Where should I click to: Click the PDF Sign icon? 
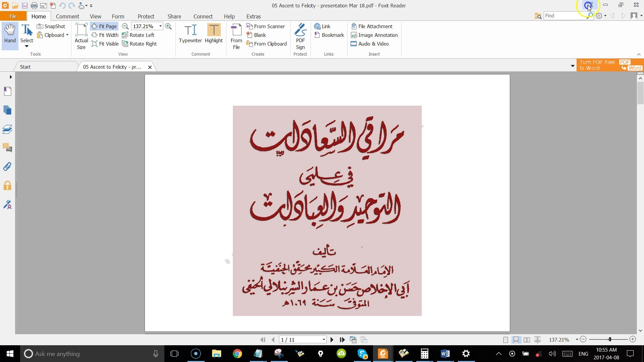(x=300, y=36)
